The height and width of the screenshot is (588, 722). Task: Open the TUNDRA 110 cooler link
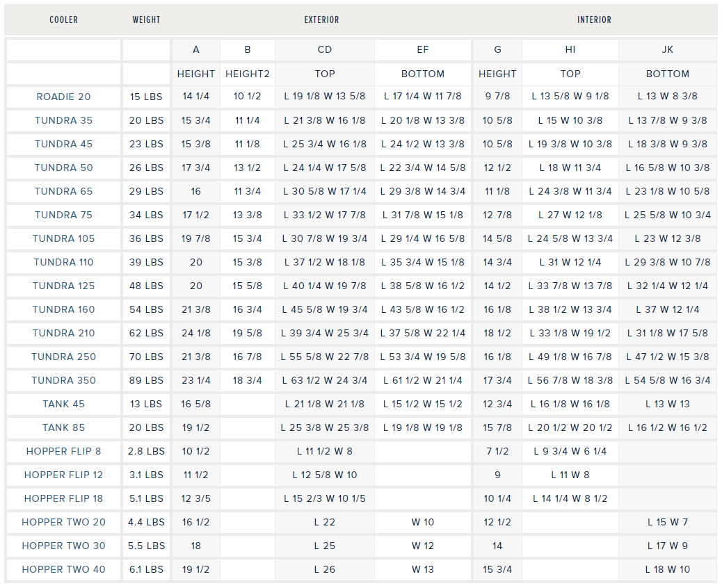click(63, 262)
